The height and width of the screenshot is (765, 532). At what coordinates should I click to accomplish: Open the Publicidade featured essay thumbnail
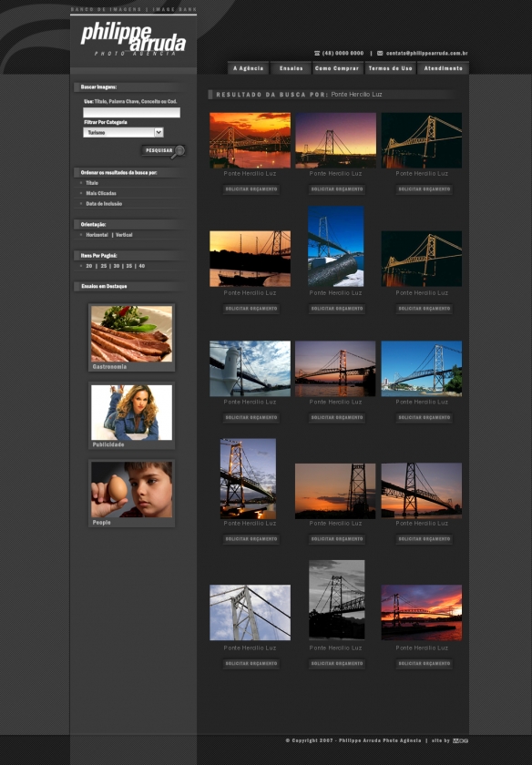tap(132, 413)
